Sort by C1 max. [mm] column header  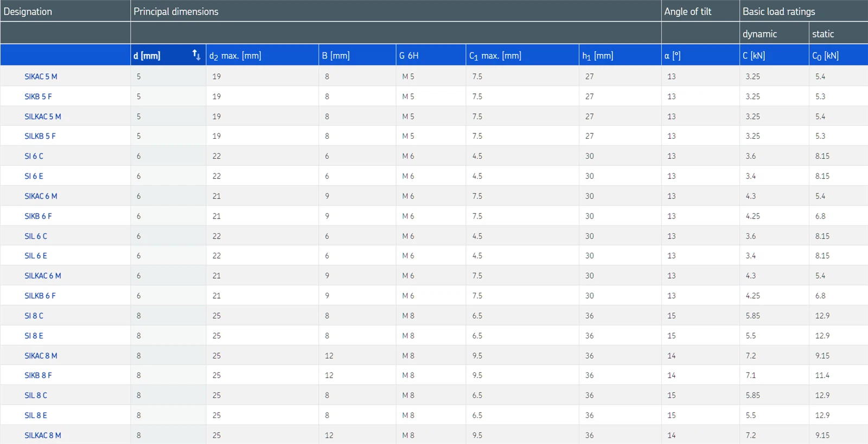[x=495, y=56]
